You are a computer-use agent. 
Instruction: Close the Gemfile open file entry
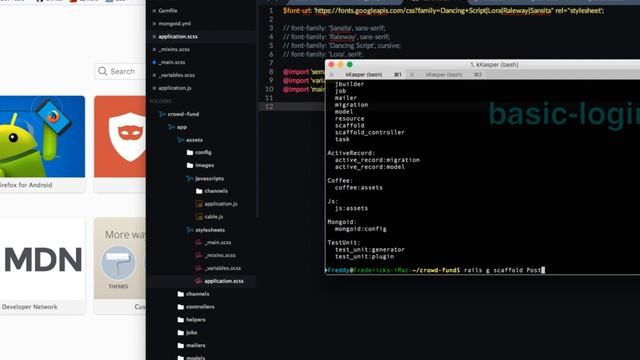(x=154, y=11)
